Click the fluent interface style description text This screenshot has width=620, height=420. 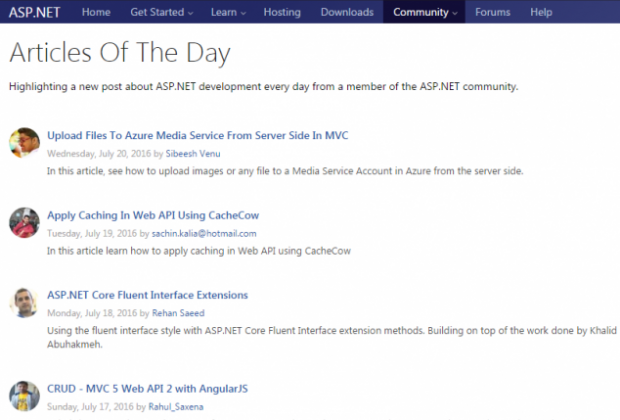point(332,337)
